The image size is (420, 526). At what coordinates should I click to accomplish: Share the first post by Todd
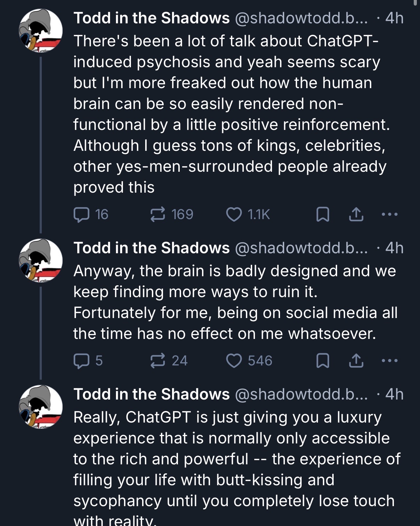click(356, 215)
